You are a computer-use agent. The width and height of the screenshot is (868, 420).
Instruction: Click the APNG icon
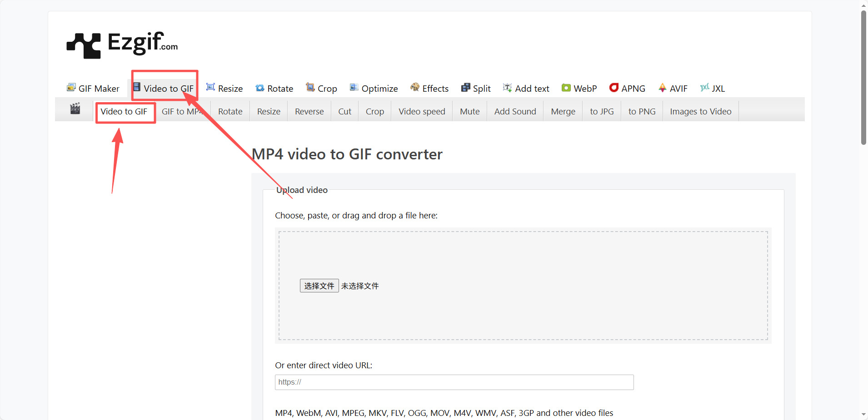coord(614,88)
